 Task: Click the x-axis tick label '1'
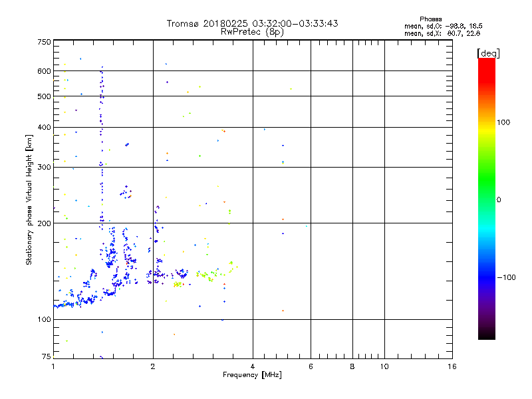pyautogui.click(x=53, y=366)
